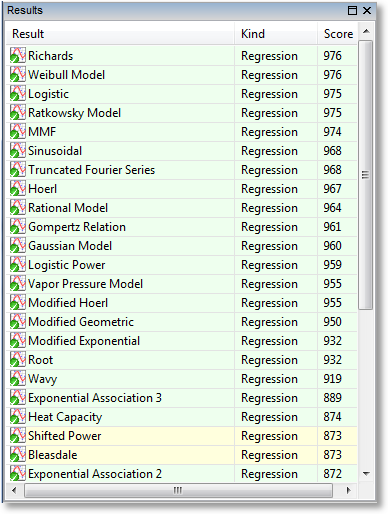Click the vertical scrollbar down arrow
The image size is (388, 514).
[366, 474]
